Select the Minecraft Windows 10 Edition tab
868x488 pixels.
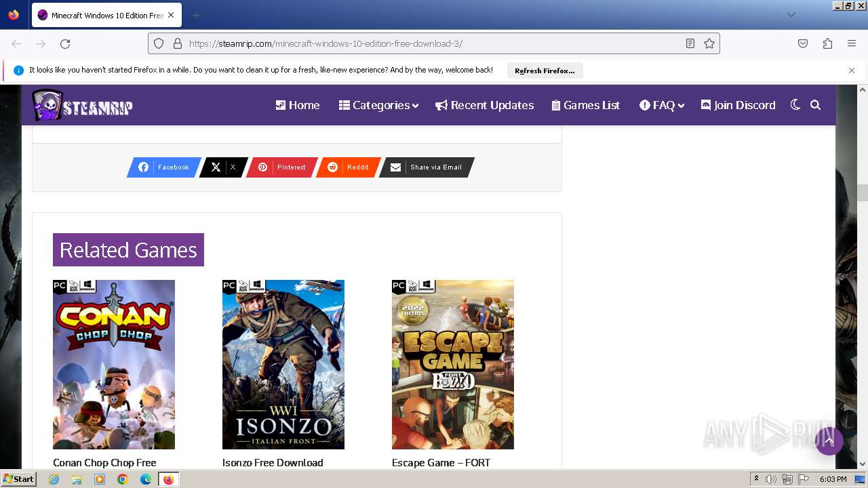tap(106, 15)
